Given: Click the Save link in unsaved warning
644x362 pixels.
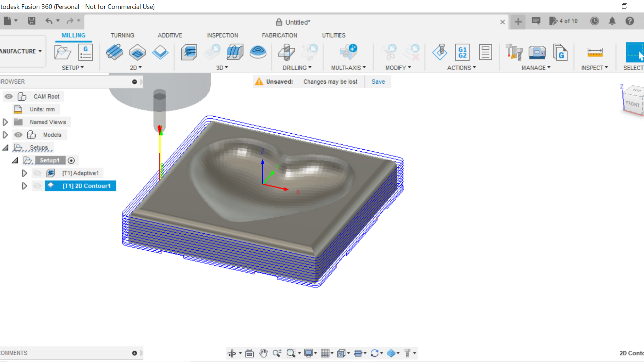Looking at the screenshot, I should coord(378,82).
